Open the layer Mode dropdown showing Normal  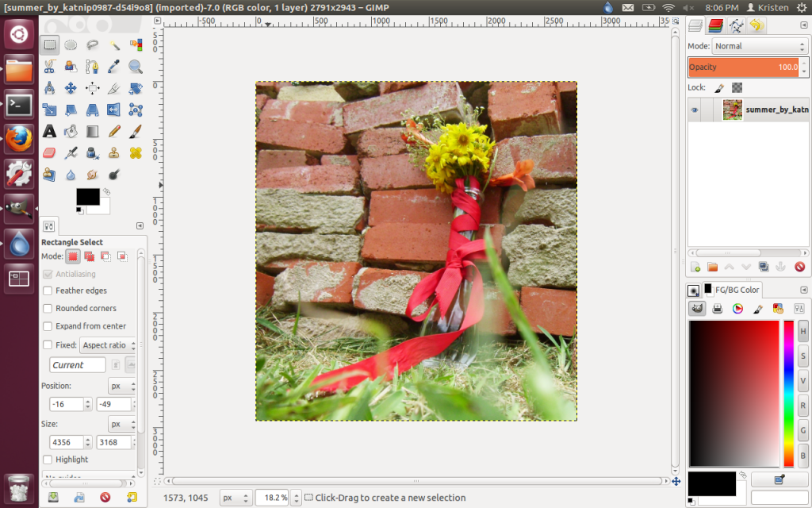[x=760, y=46]
